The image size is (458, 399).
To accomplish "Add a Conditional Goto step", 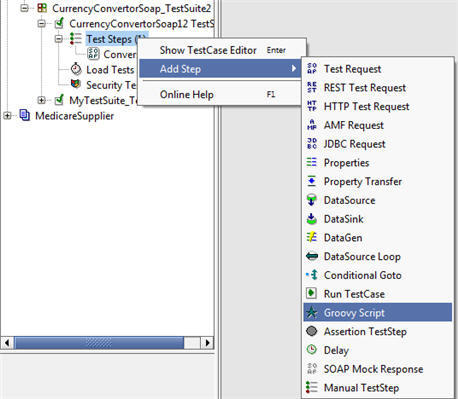I will pos(378,275).
